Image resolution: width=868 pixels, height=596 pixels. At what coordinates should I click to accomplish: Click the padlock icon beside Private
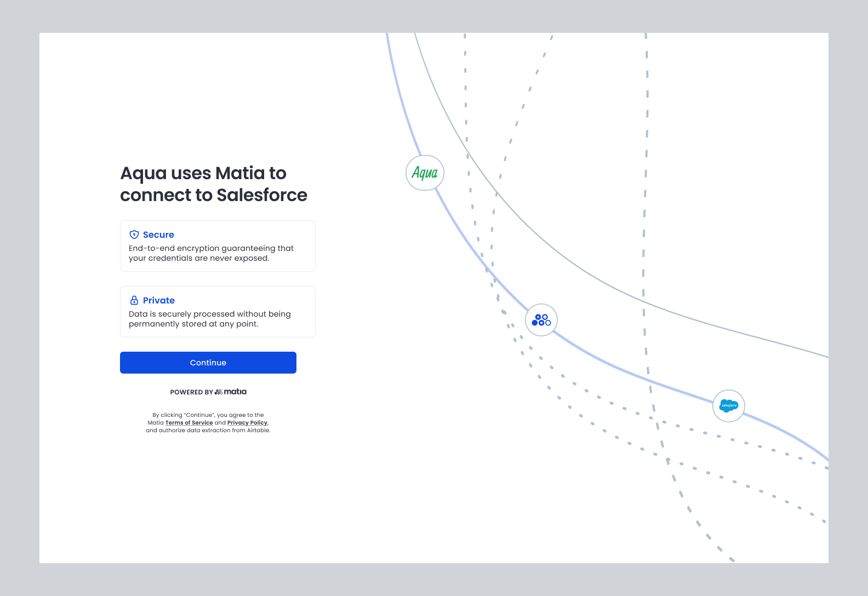point(134,300)
